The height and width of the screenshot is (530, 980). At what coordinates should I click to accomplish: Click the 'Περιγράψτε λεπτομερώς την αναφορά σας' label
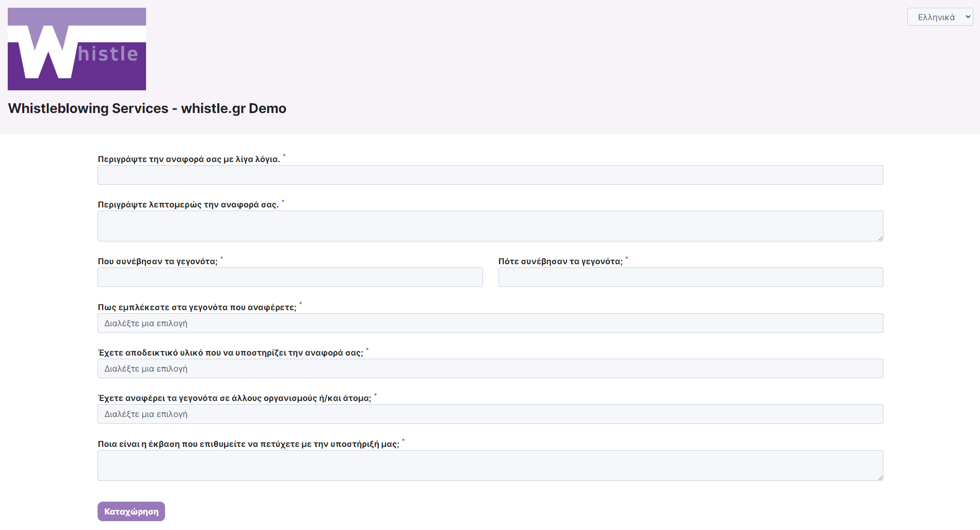pyautogui.click(x=188, y=205)
